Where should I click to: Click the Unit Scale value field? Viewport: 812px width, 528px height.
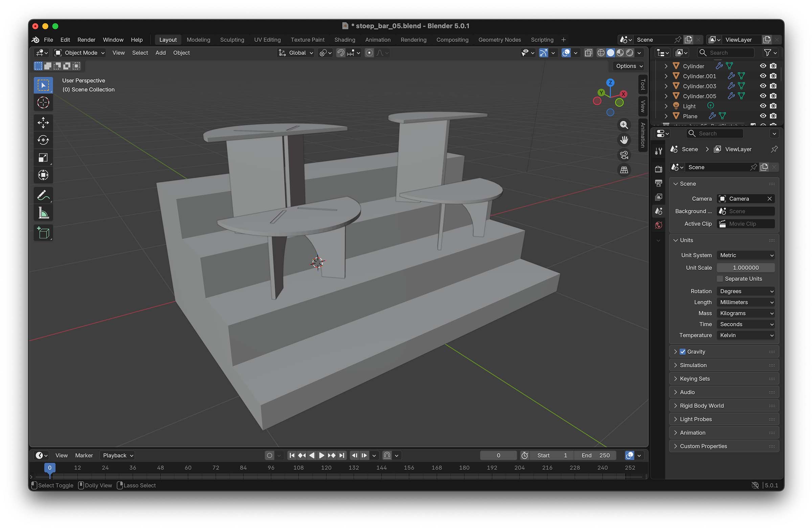click(x=745, y=268)
